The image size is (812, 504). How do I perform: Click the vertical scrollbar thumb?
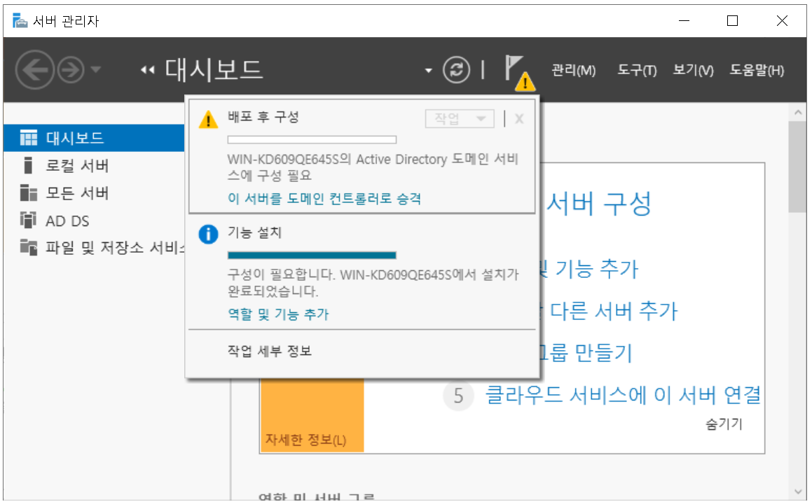tap(797, 167)
